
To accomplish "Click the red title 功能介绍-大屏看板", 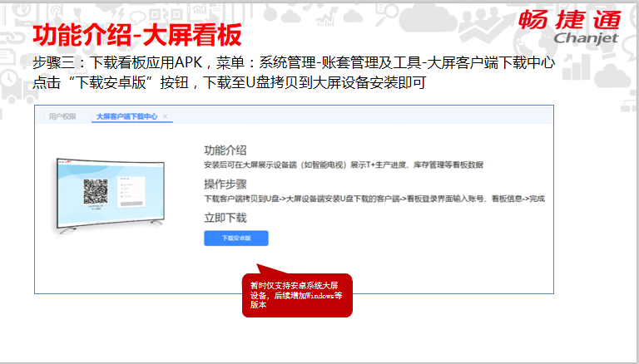I will pyautogui.click(x=137, y=36).
